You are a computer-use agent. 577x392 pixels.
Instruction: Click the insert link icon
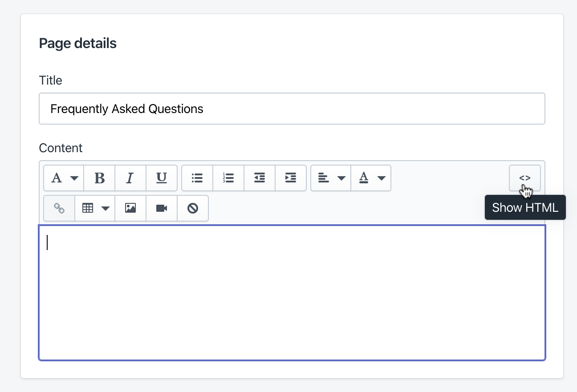coord(59,208)
